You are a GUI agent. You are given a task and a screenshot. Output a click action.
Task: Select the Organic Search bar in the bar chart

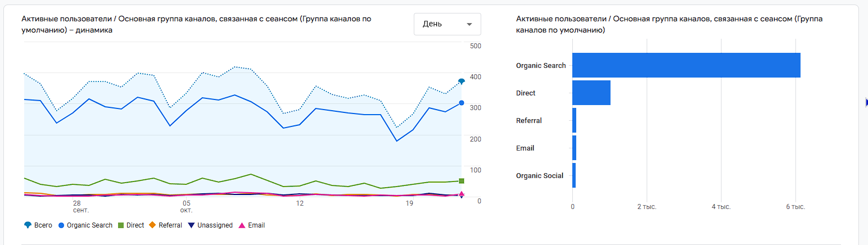pos(686,65)
